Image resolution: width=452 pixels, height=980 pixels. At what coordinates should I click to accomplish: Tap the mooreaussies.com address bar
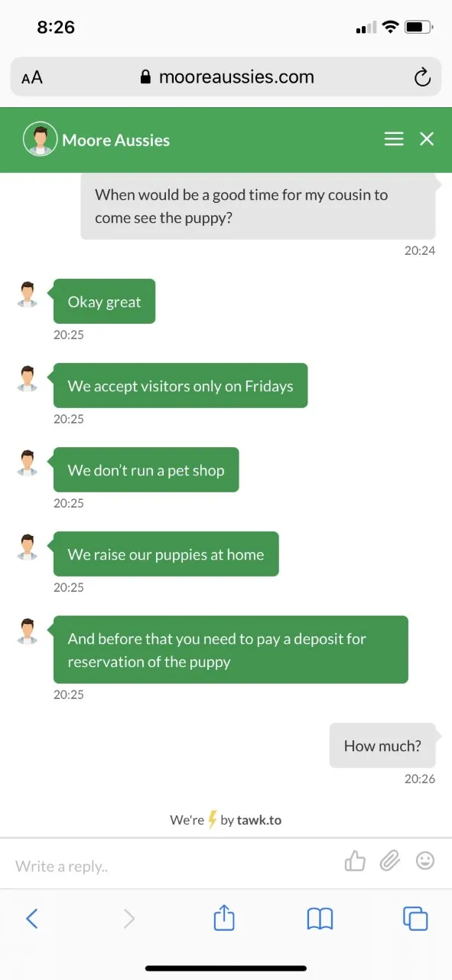click(x=226, y=77)
